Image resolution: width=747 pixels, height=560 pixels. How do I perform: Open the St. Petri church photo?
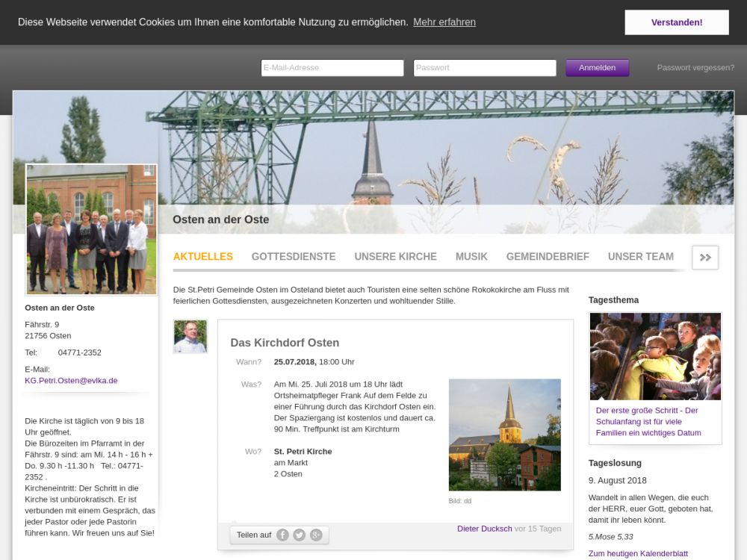(x=504, y=435)
